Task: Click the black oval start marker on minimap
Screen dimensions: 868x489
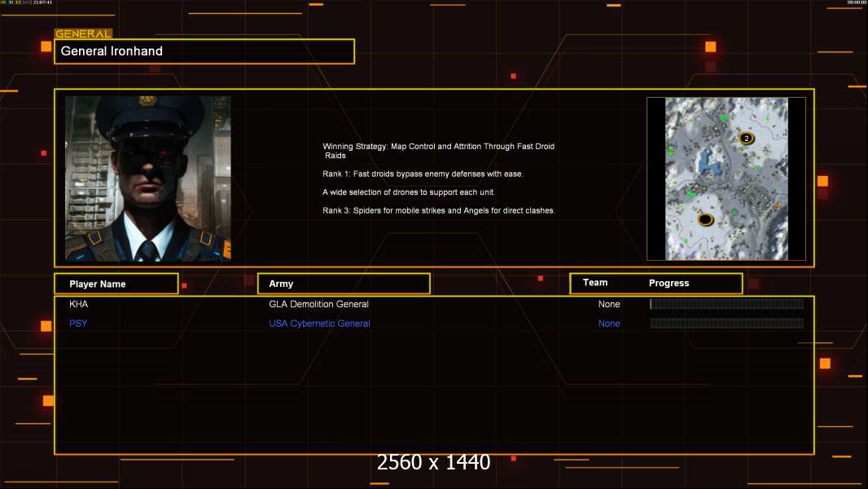Action: pos(705,220)
